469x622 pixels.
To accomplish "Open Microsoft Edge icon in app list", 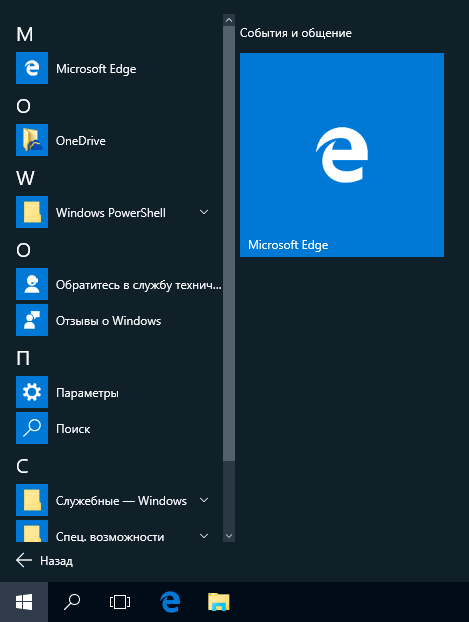I will coord(32,68).
